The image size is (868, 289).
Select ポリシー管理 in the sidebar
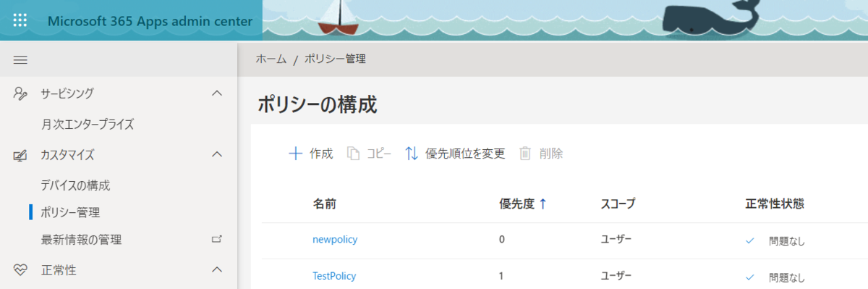70,212
